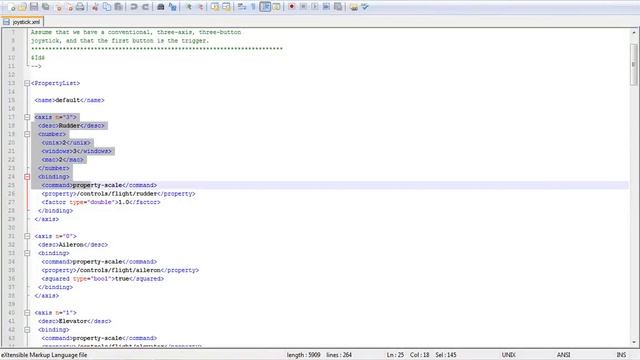Save the current file
This screenshot has height=360, width=640.
pyautogui.click(x=34, y=7)
